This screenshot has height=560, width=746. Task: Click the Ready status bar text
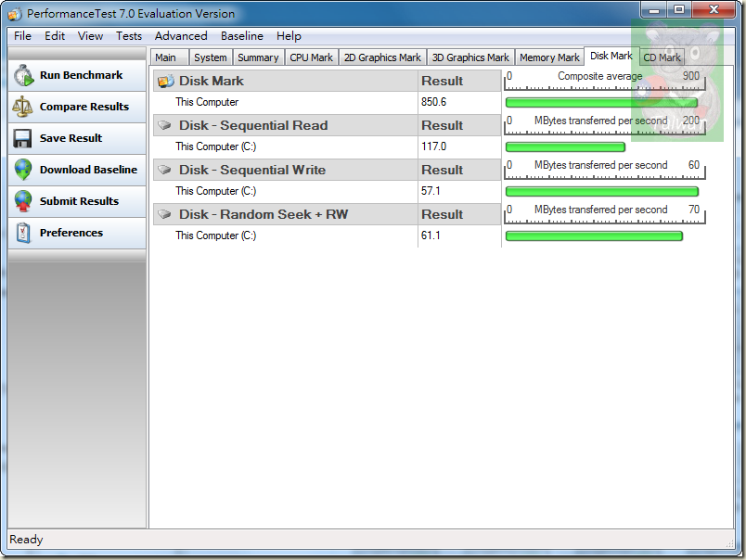26,540
